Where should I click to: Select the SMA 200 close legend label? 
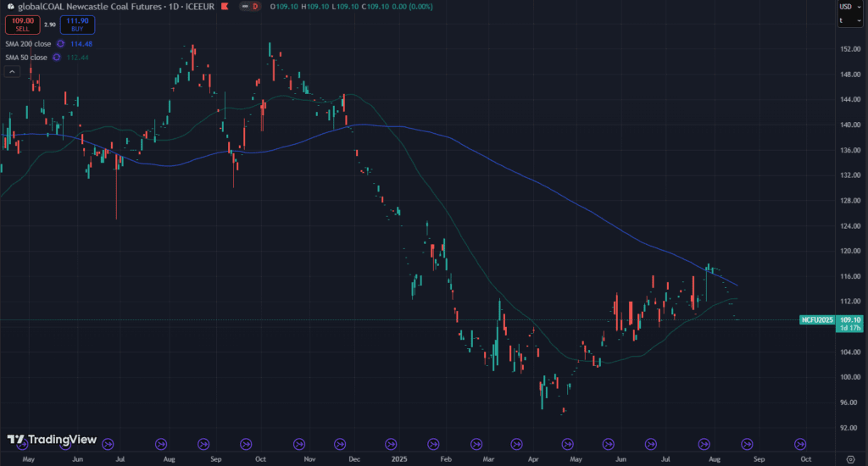click(x=26, y=44)
